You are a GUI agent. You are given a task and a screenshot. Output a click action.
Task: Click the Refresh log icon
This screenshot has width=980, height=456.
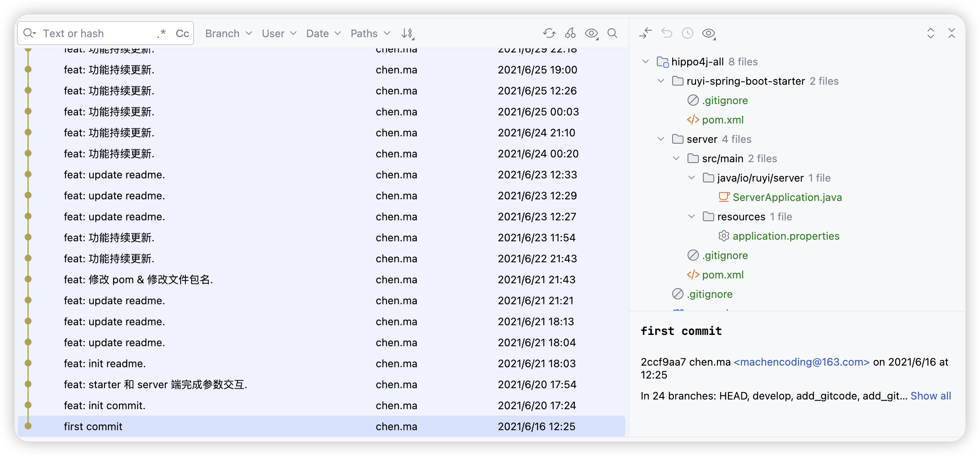pyautogui.click(x=549, y=33)
